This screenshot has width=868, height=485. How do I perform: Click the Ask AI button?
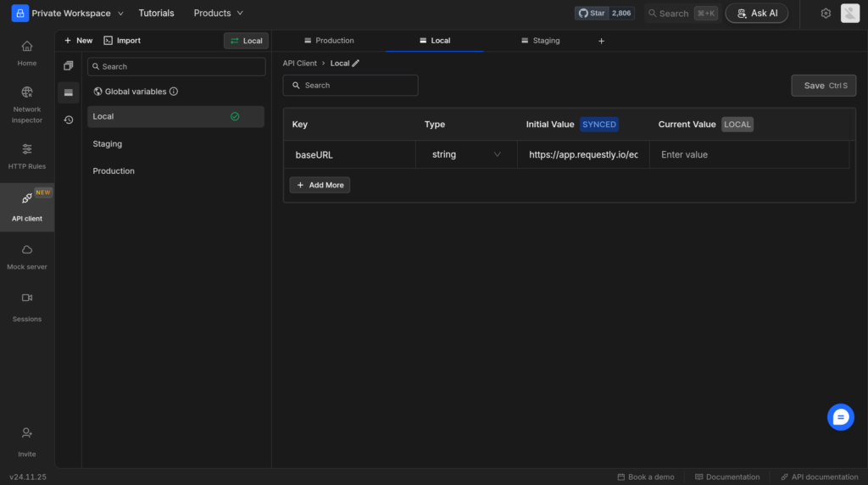(x=757, y=14)
